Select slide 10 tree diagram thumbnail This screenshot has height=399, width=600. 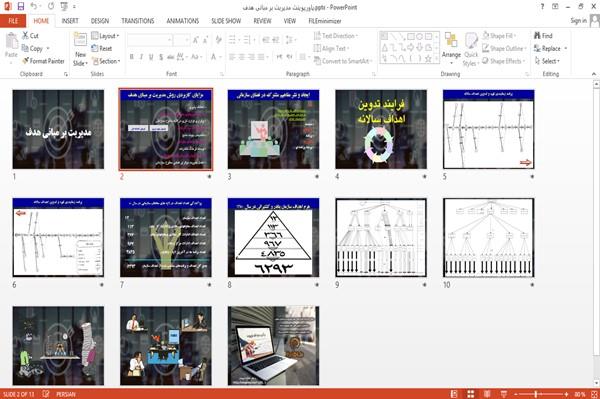click(489, 238)
